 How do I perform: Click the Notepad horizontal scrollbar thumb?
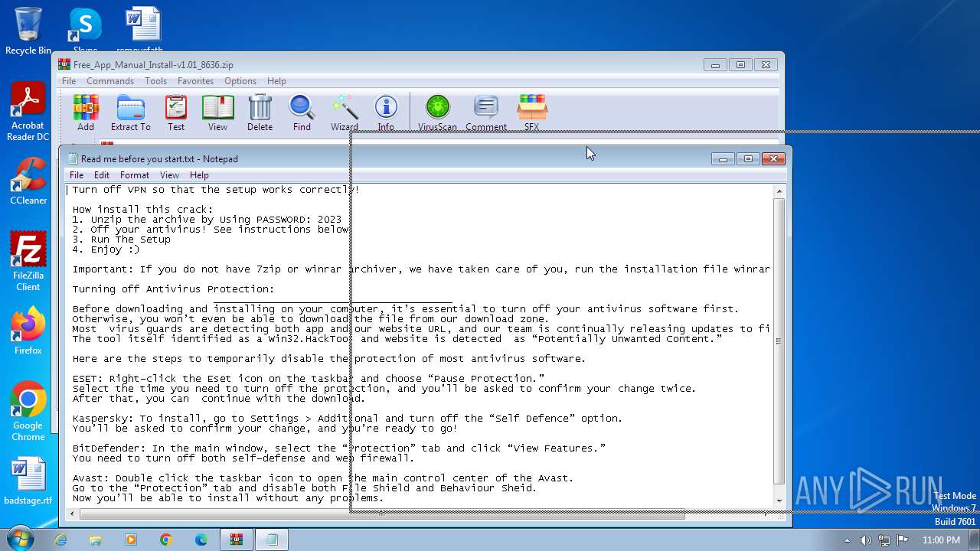(x=382, y=514)
